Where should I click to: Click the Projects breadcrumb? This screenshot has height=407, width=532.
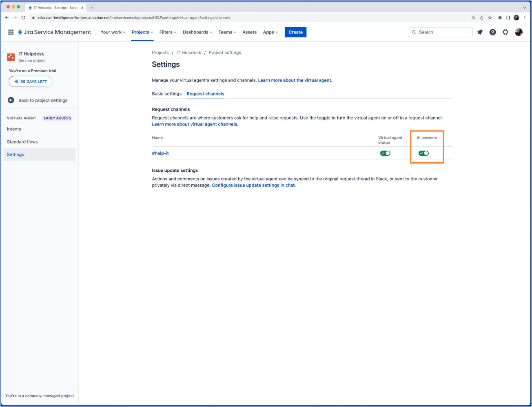160,53
